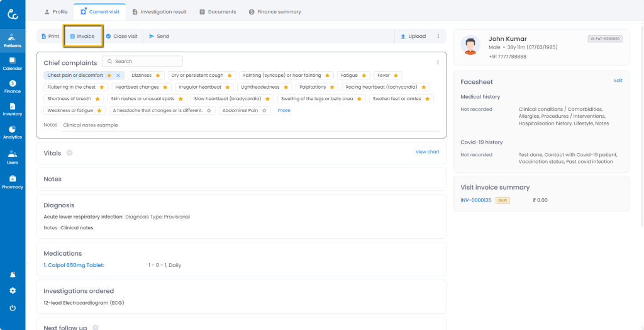Image resolution: width=644 pixels, height=330 pixels.
Task: Click the Invoice button
Action: coord(82,37)
